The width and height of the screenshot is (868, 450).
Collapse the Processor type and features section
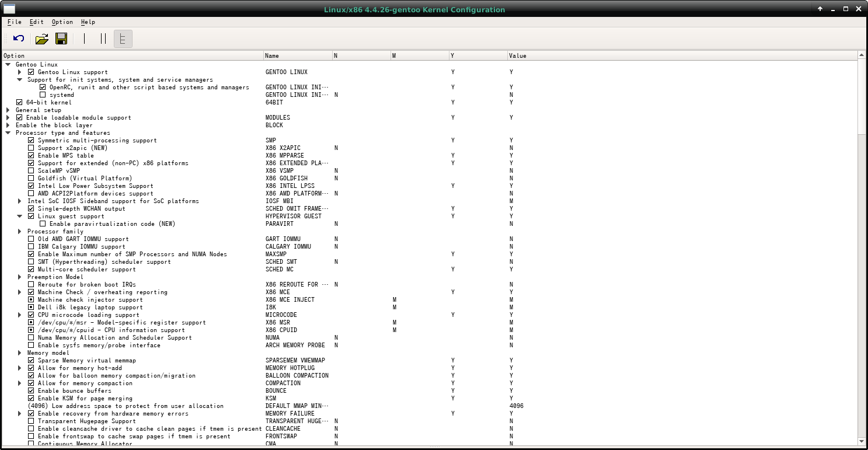point(9,132)
